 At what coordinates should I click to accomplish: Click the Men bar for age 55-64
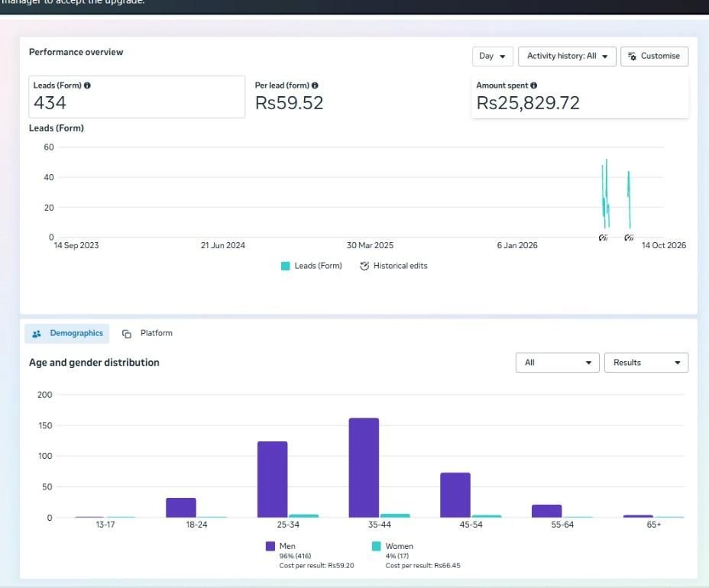pyautogui.click(x=547, y=511)
